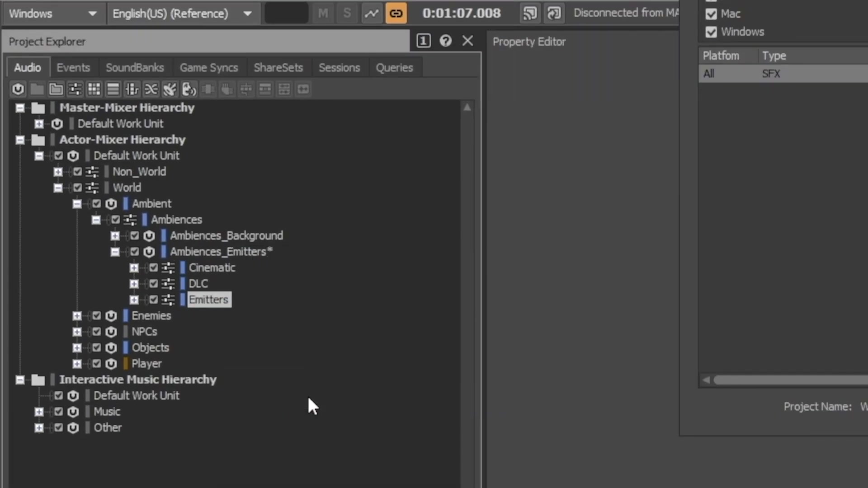Open Project Explorer help question mark icon
Screen dimensions: 868x488
pyautogui.click(x=446, y=41)
